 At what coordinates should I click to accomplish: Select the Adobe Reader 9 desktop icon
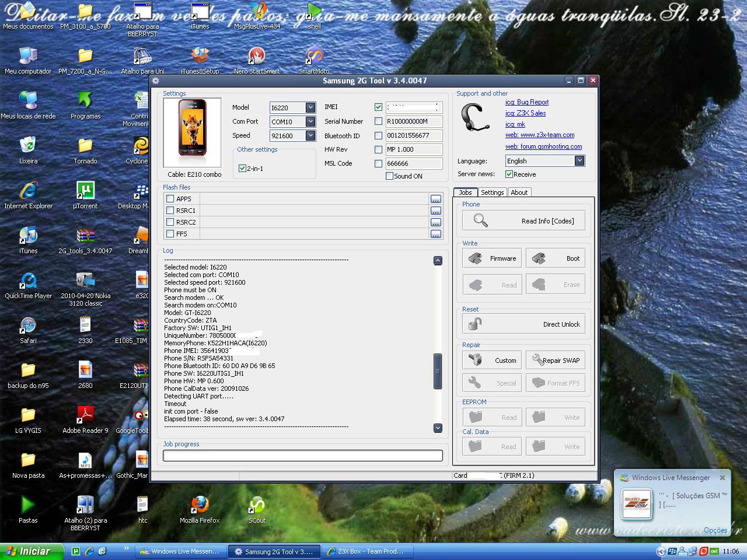point(85,420)
